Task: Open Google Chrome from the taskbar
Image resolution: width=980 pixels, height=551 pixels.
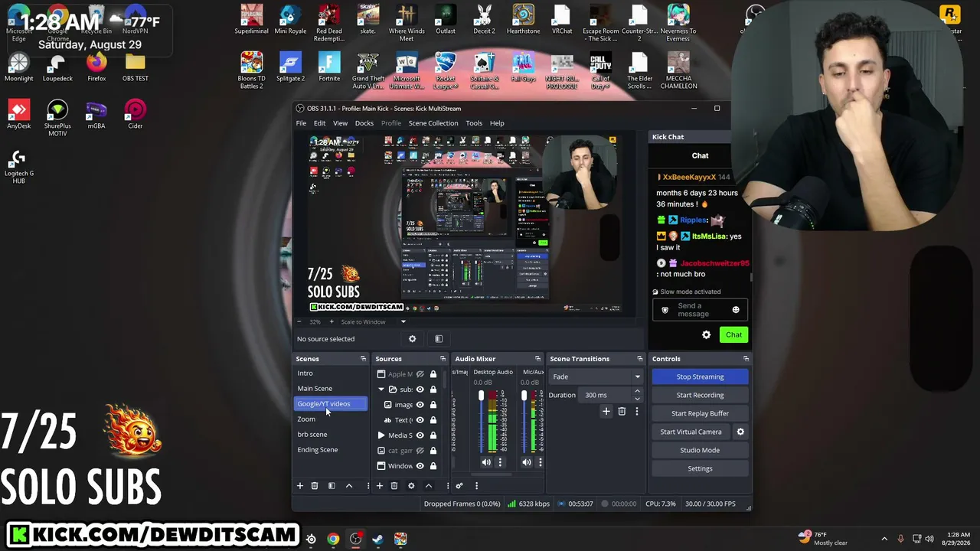Action: (333, 539)
